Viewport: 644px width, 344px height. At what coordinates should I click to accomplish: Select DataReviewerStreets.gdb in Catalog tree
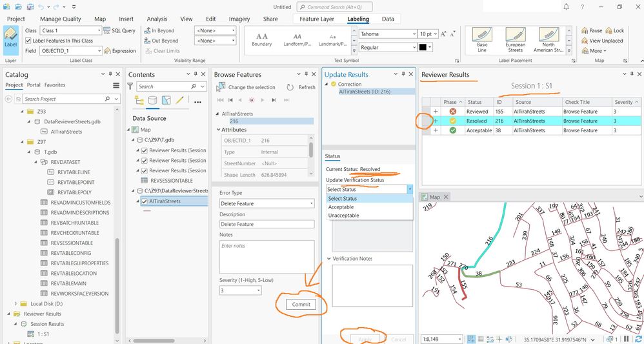click(x=72, y=121)
